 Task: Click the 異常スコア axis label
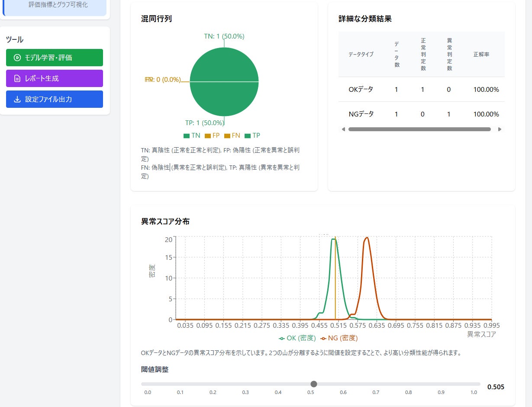pos(481,334)
